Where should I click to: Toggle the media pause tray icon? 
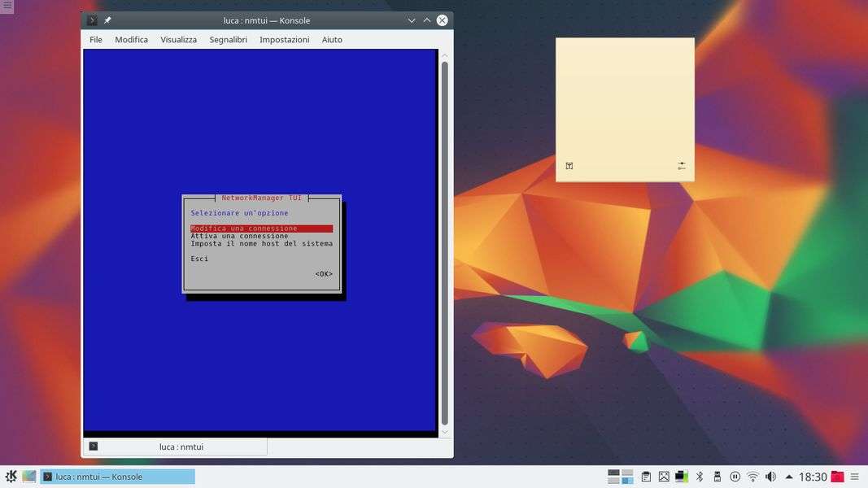pyautogui.click(x=735, y=477)
